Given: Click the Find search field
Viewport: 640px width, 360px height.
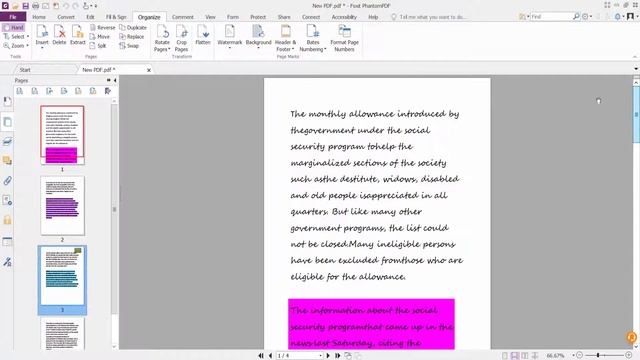Looking at the screenshot, I should pos(551,16).
